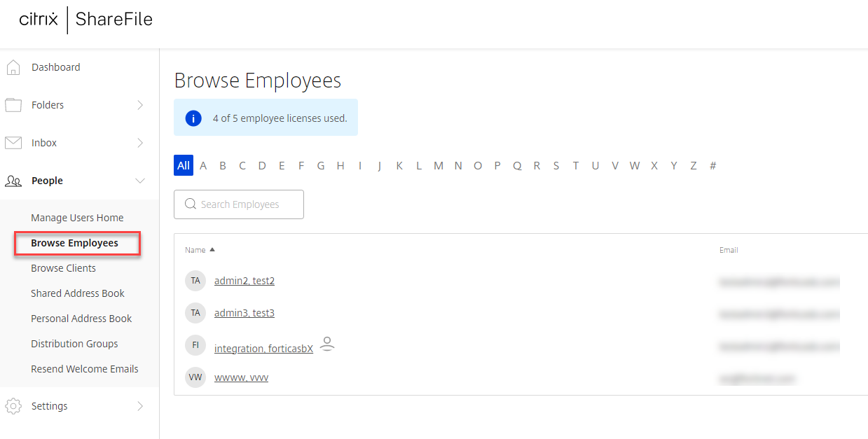Click the person icon beside forticasbX integration
Image resolution: width=868 pixels, height=439 pixels.
326,344
